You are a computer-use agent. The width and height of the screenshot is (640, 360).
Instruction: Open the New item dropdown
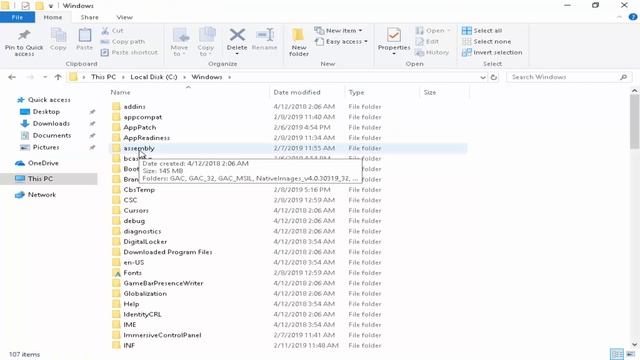338,31
